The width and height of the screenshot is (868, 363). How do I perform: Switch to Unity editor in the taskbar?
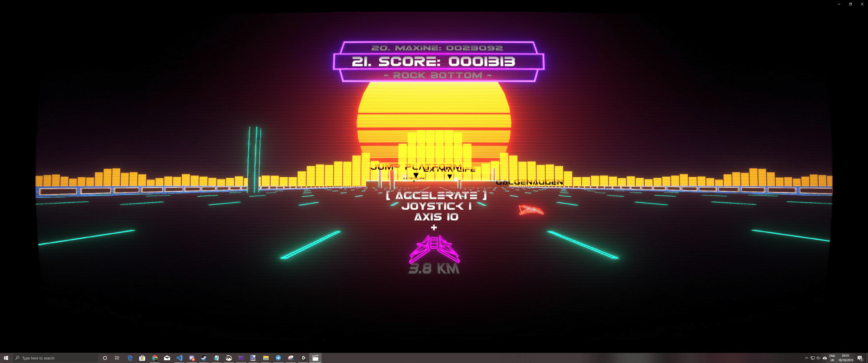[303, 358]
